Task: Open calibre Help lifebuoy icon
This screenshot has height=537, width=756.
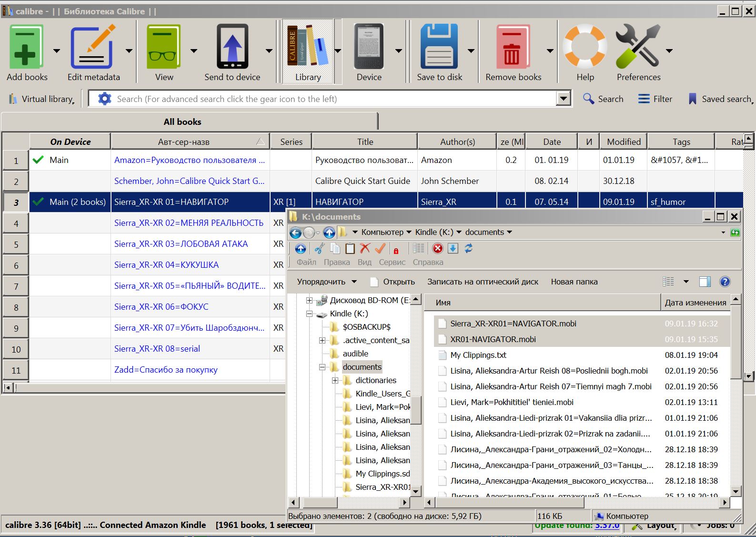Action: (585, 47)
